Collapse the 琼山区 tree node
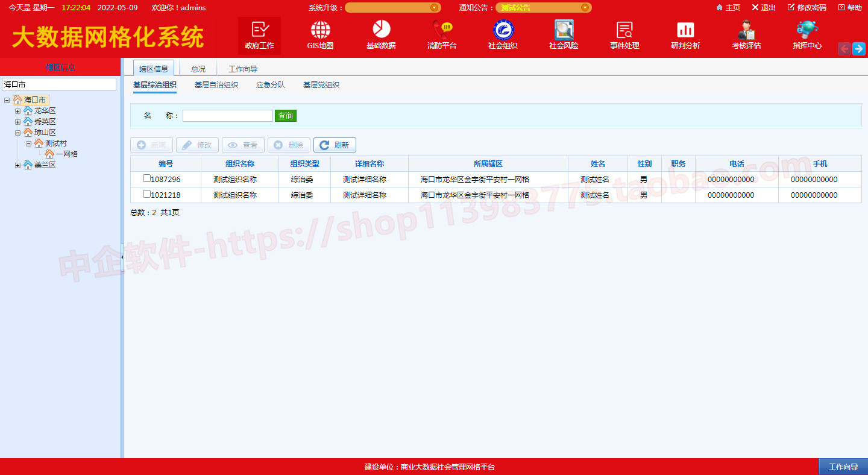 [18, 133]
